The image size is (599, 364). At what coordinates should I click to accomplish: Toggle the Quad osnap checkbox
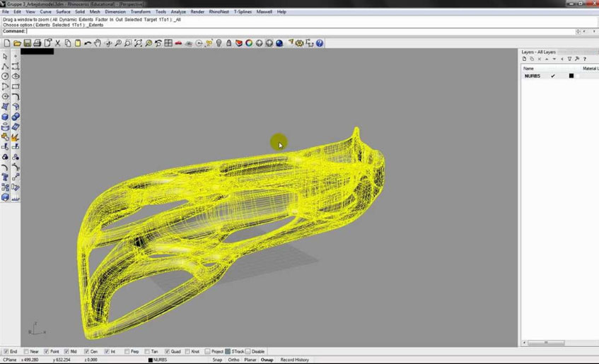[x=166, y=351]
